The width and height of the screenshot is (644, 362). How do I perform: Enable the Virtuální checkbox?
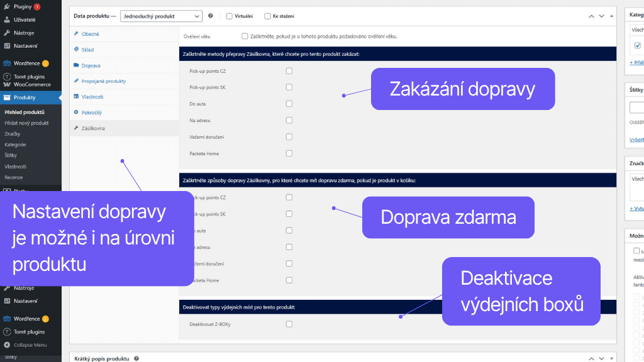[229, 16]
